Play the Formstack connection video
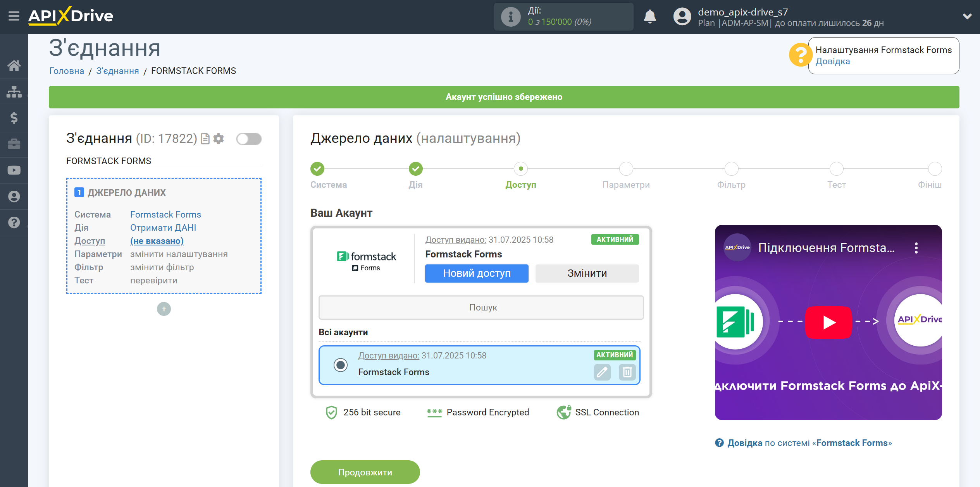 click(828, 322)
